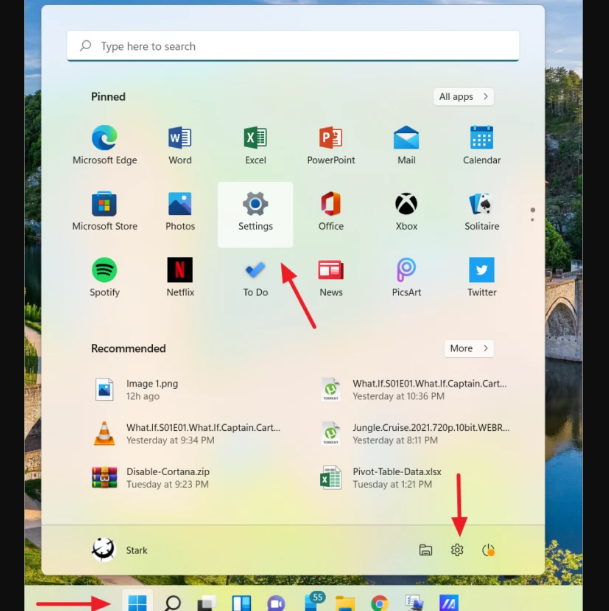Click the Windows Start button on taskbar
Screen dimensions: 609x611
(x=137, y=602)
